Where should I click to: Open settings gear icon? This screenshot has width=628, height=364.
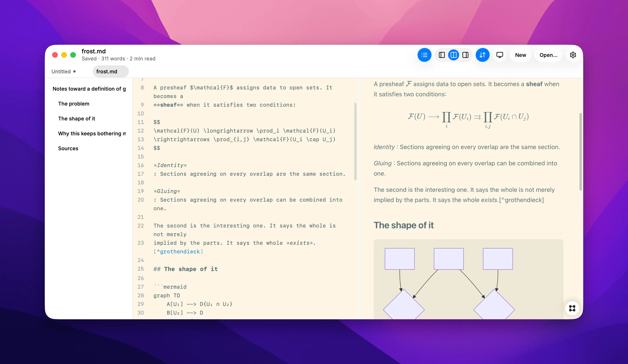click(x=573, y=55)
